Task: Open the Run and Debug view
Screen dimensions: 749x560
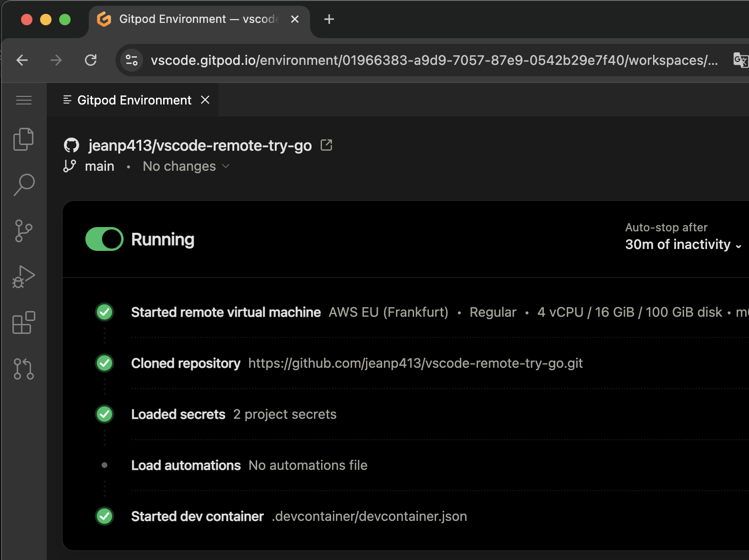Action: (x=24, y=277)
